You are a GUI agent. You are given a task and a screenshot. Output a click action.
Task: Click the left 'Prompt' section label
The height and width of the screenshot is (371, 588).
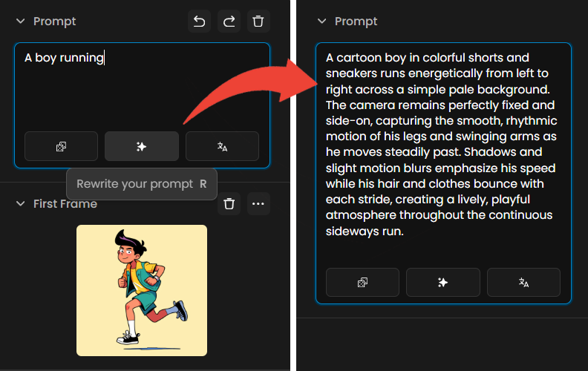point(55,22)
